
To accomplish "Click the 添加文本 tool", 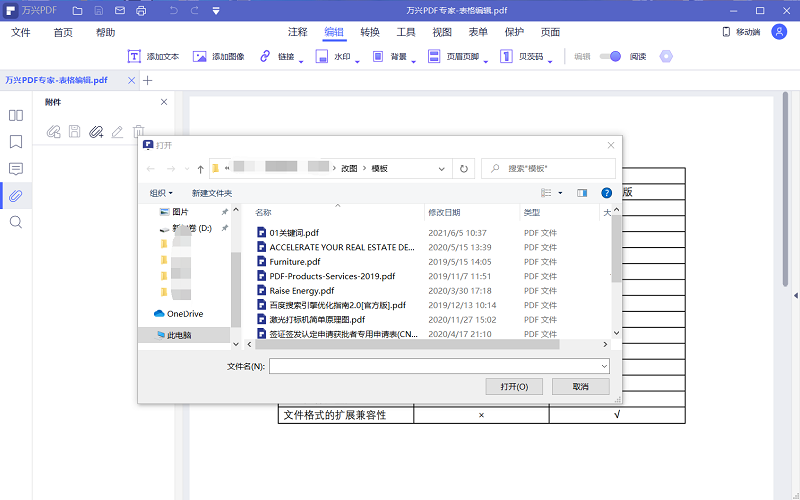I will [x=153, y=56].
